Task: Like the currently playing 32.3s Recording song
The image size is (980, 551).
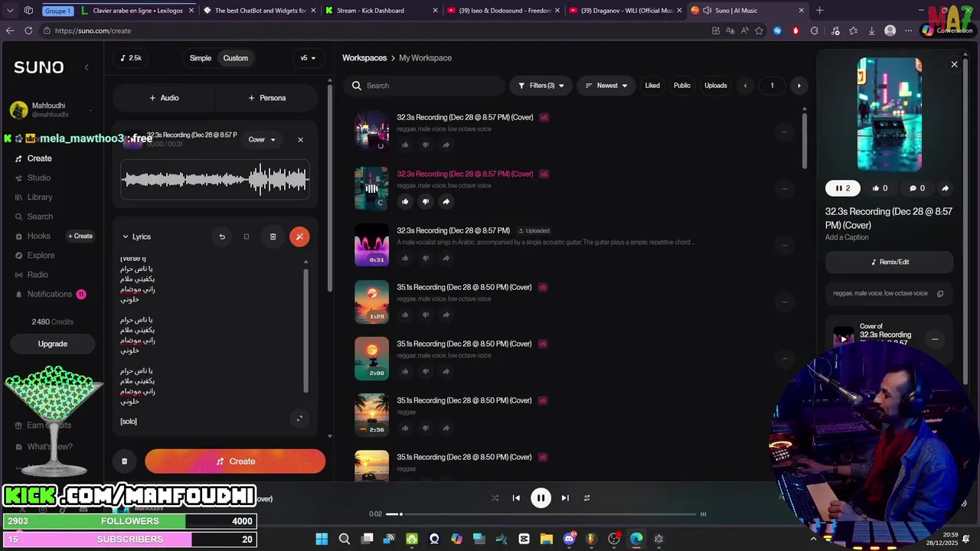Action: tap(405, 201)
